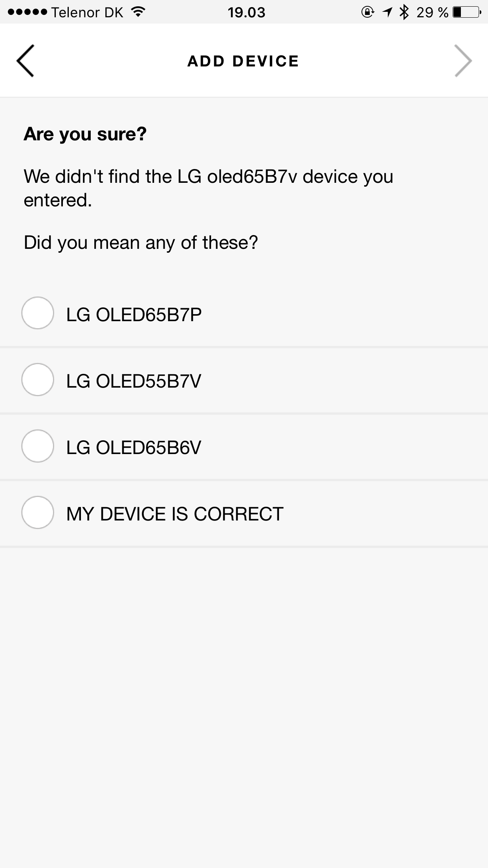Screen dimensions: 488x868
Task: Tap the battery level icon
Action: [466, 12]
